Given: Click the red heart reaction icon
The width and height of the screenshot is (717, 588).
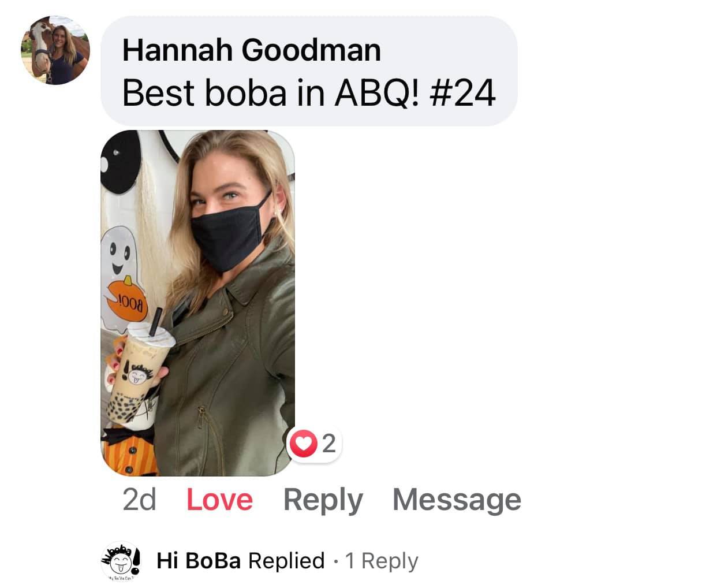Looking at the screenshot, I should (304, 444).
